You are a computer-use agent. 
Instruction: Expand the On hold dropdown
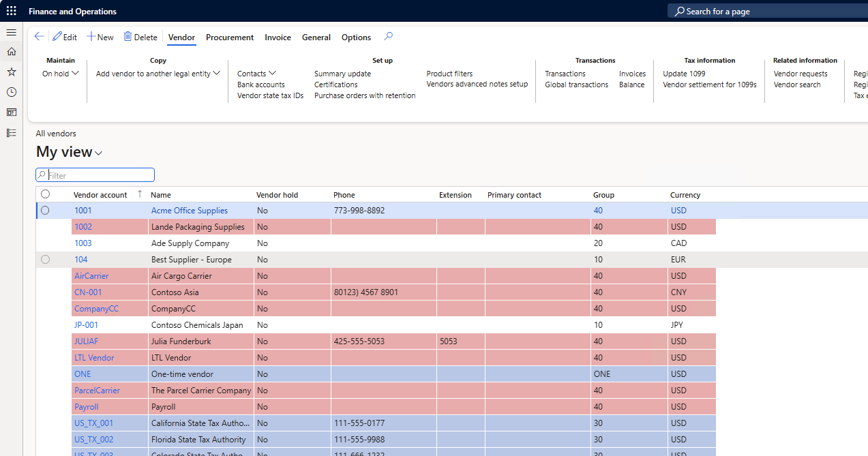(61, 74)
